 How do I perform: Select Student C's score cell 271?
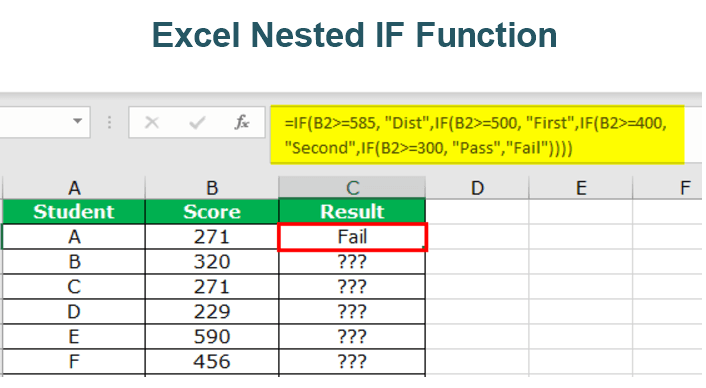point(212,287)
